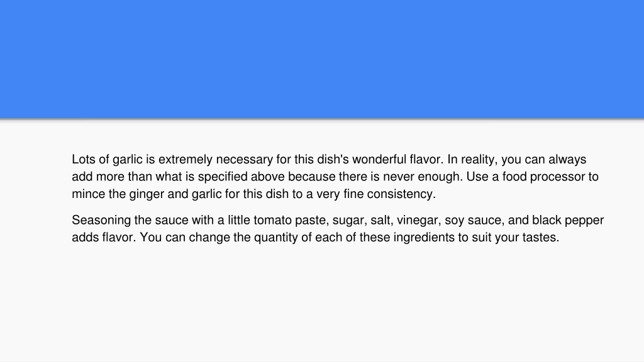Click the phrase "wonderful flavor"
The image size is (644, 362).
[x=397, y=159]
